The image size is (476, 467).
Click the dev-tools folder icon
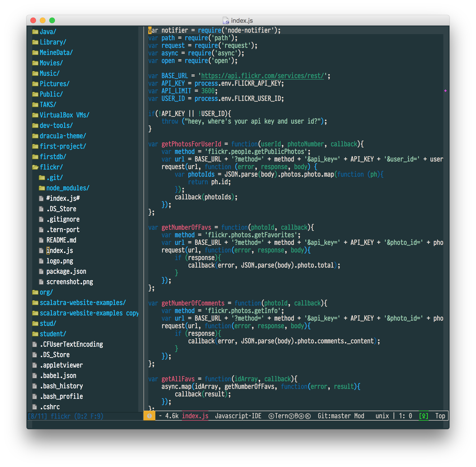pos(35,126)
